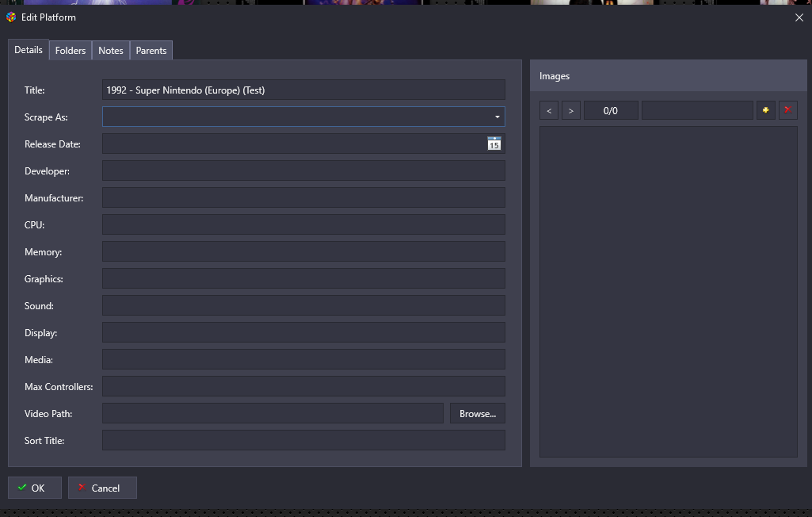Image resolution: width=812 pixels, height=517 pixels.
Task: Focus the Display input field
Action: 303,332
